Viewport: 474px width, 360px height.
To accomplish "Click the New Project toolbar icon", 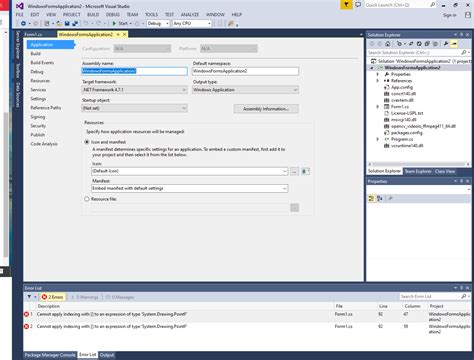I will click(x=47, y=23).
